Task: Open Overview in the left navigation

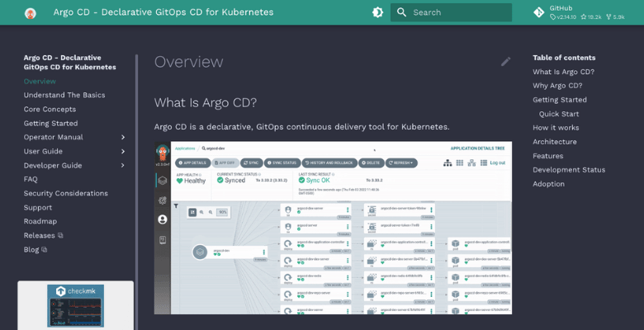Action: click(40, 82)
